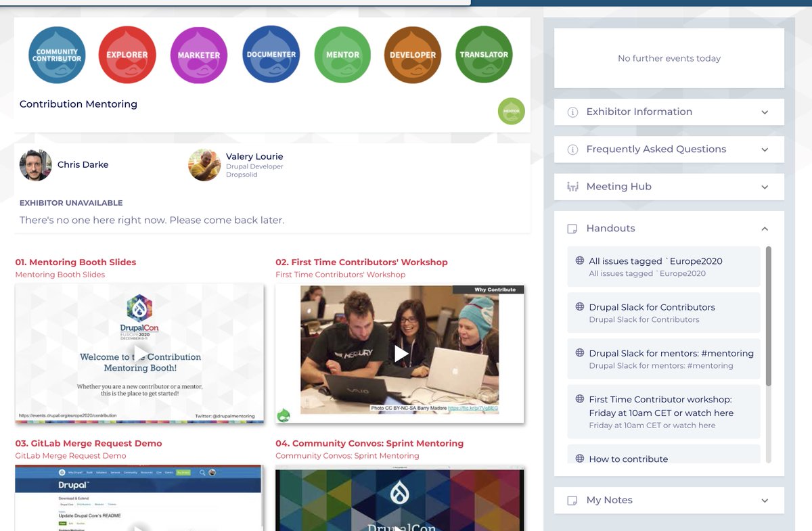Click 'Mentoring Booth Slides' subtitle under title 01
The image size is (812, 531).
pos(60,275)
